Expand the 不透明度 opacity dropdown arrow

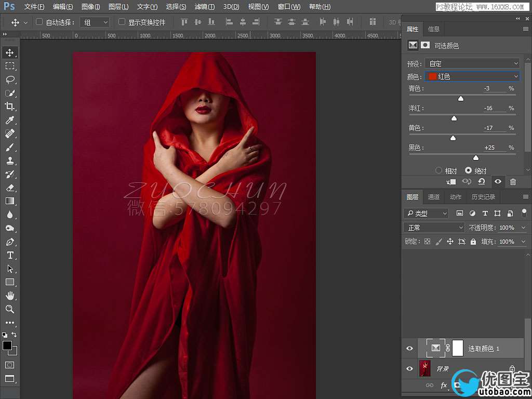[523, 228]
